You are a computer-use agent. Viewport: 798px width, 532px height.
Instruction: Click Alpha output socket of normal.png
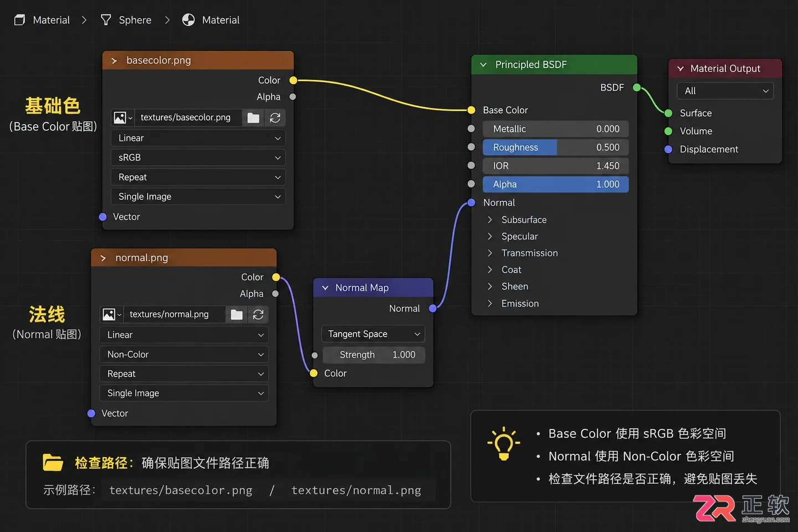pyautogui.click(x=275, y=294)
